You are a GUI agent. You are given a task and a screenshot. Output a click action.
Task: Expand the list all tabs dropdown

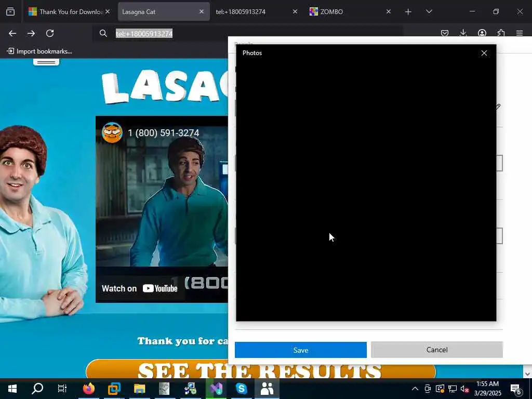[x=429, y=11]
